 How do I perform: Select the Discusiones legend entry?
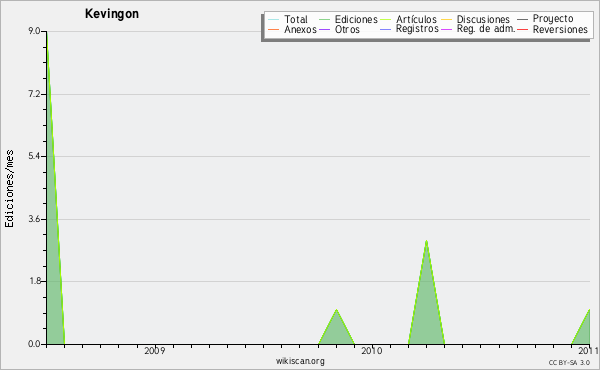click(x=483, y=20)
